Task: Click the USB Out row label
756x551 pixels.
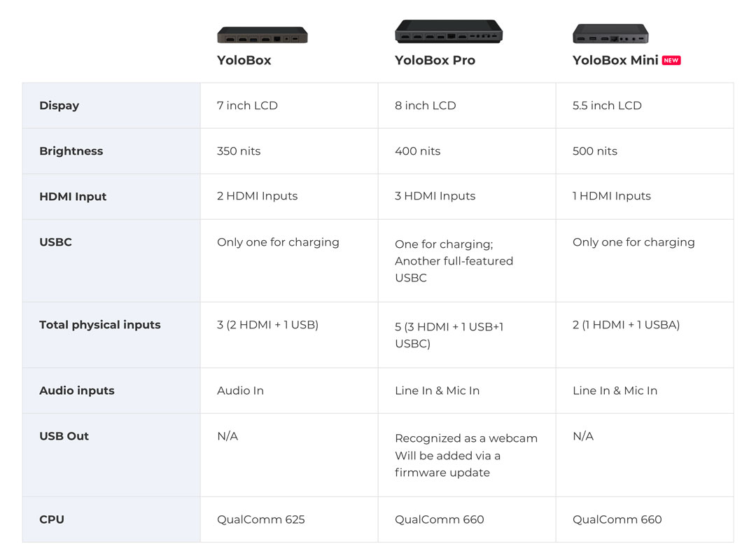Action: point(64,436)
